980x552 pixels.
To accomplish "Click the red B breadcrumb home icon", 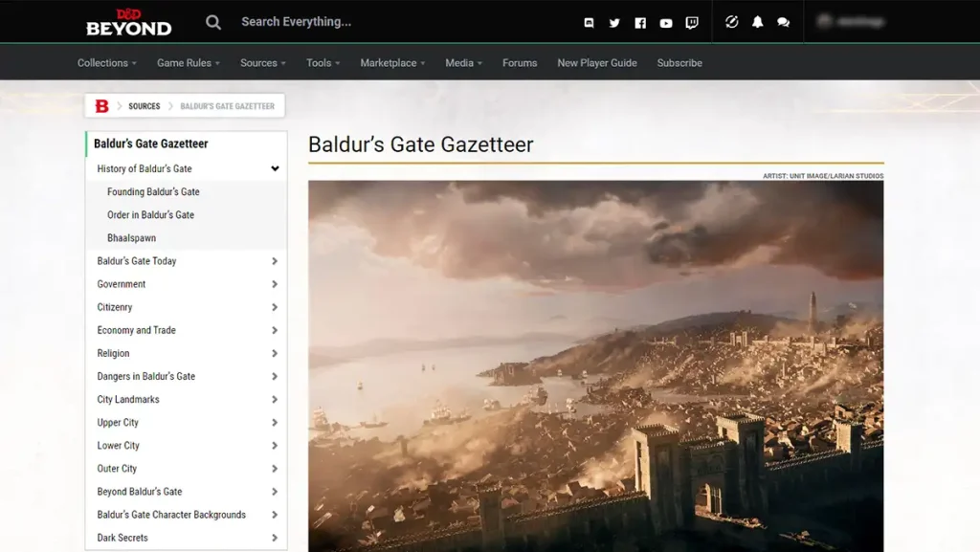I will 101,106.
